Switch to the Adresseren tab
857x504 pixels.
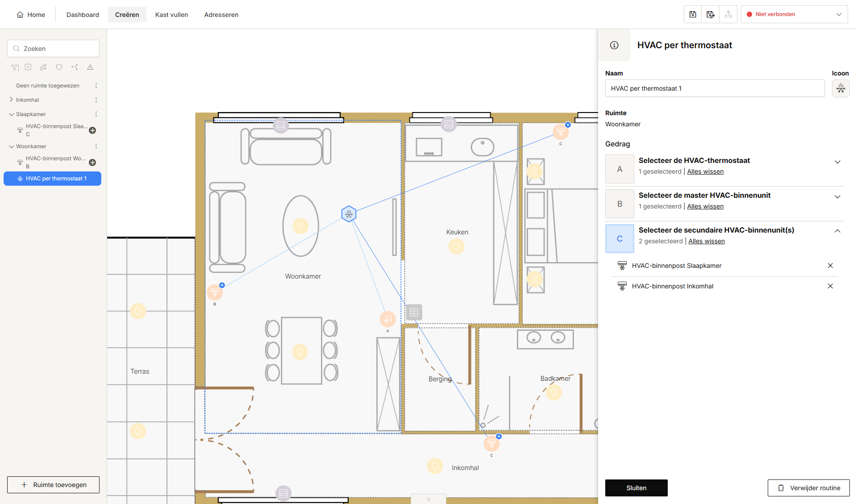click(x=221, y=15)
